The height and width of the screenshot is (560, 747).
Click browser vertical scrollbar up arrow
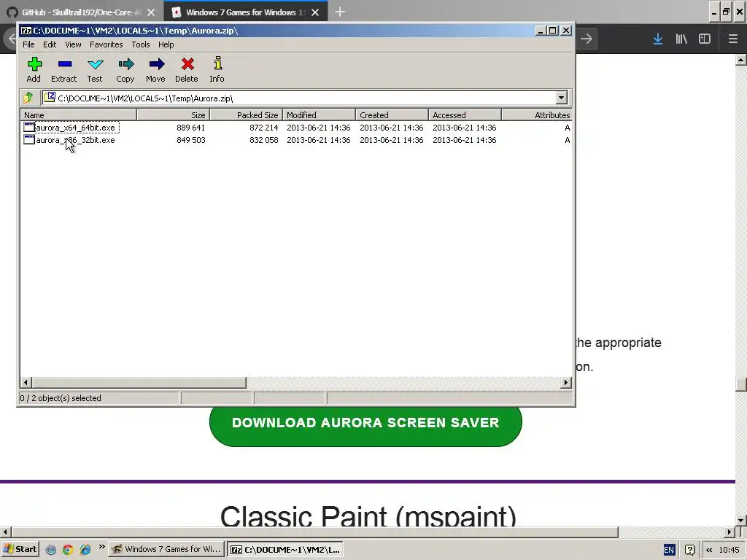[x=741, y=60]
